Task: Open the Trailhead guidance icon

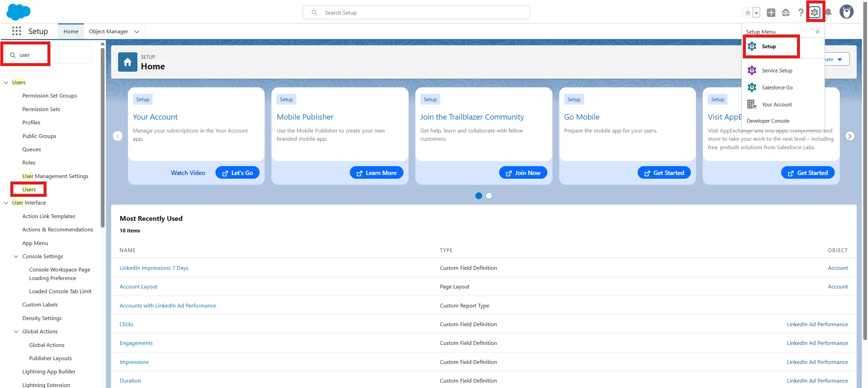Action: pos(786,13)
